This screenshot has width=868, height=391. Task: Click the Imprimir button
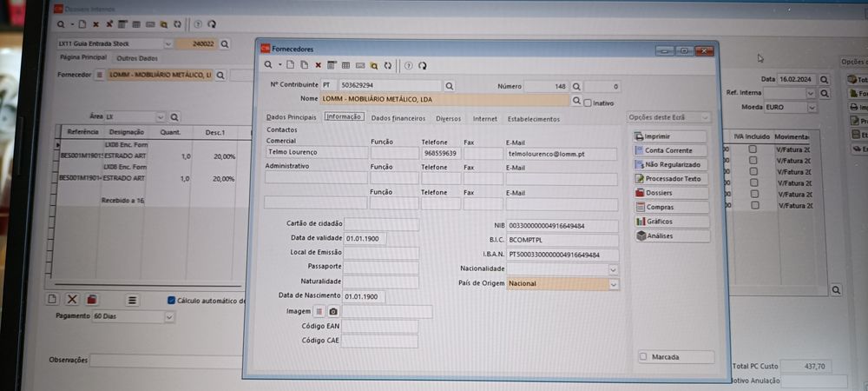pos(670,136)
